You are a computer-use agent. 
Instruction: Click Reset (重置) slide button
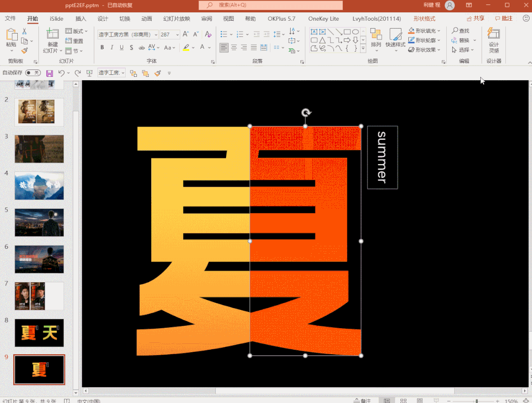[x=74, y=41]
